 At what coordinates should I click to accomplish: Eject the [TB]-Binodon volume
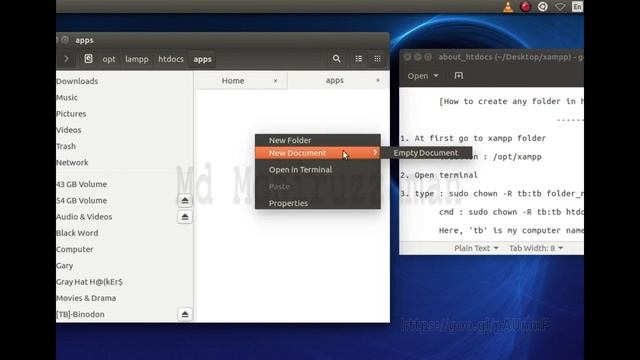[x=184, y=314]
